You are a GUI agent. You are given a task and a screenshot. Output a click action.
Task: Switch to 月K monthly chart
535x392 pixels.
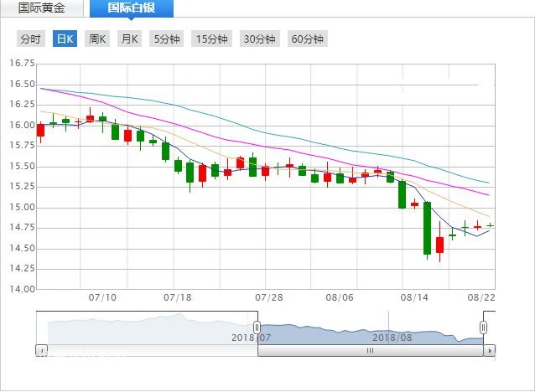point(128,39)
